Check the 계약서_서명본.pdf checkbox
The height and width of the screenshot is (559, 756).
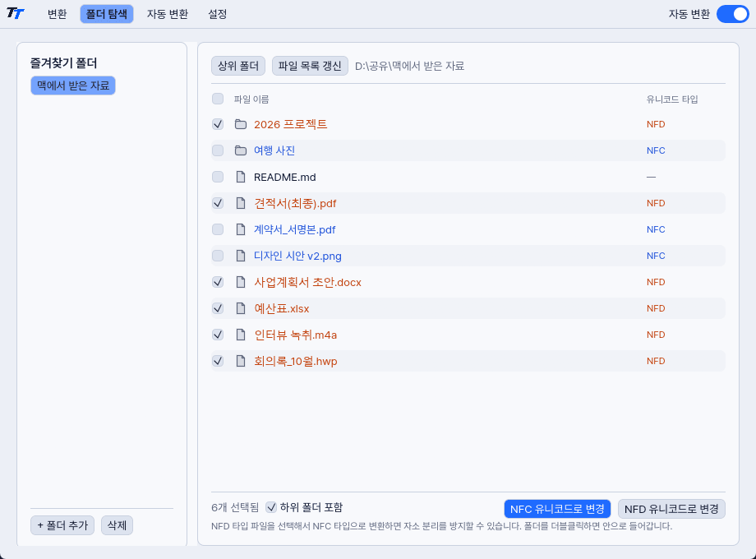pos(218,229)
